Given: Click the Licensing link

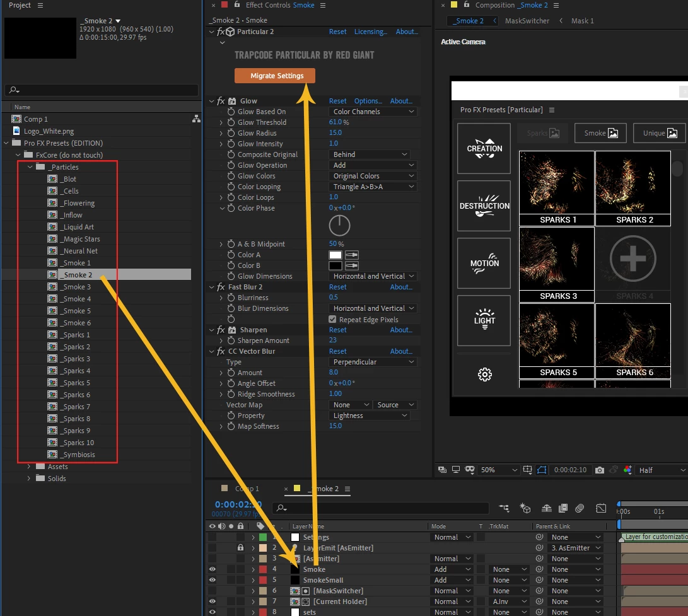Looking at the screenshot, I should (x=370, y=32).
